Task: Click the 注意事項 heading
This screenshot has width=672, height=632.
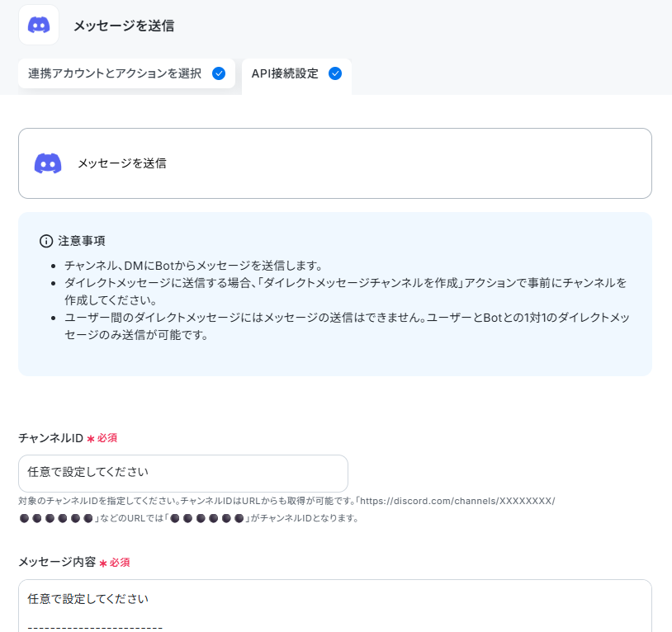Action: [82, 241]
